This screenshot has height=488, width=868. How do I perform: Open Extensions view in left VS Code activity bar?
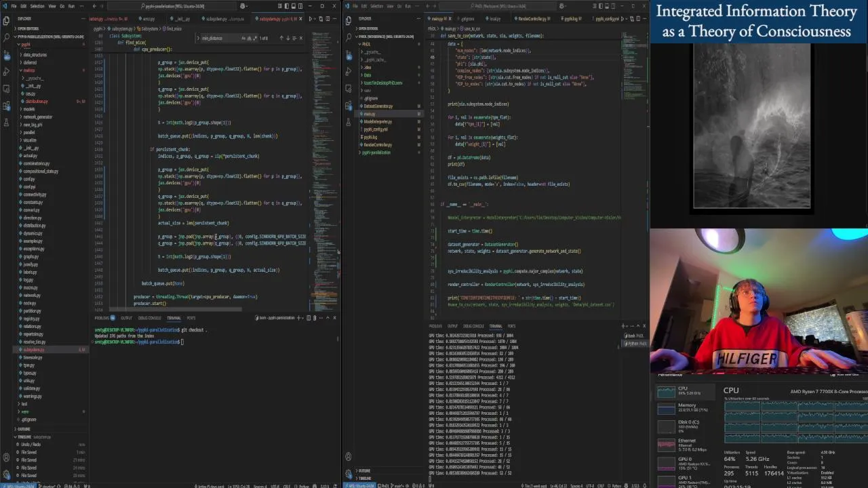[x=7, y=106]
